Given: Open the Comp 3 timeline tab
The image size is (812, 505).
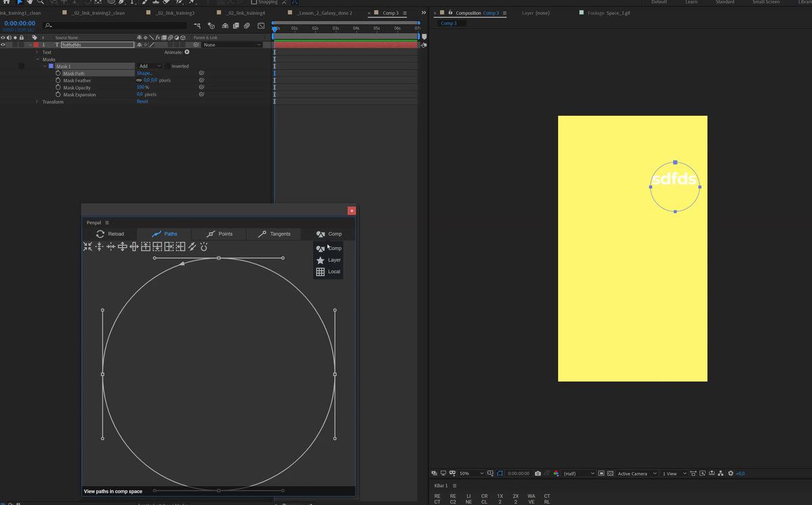Looking at the screenshot, I should click(390, 13).
